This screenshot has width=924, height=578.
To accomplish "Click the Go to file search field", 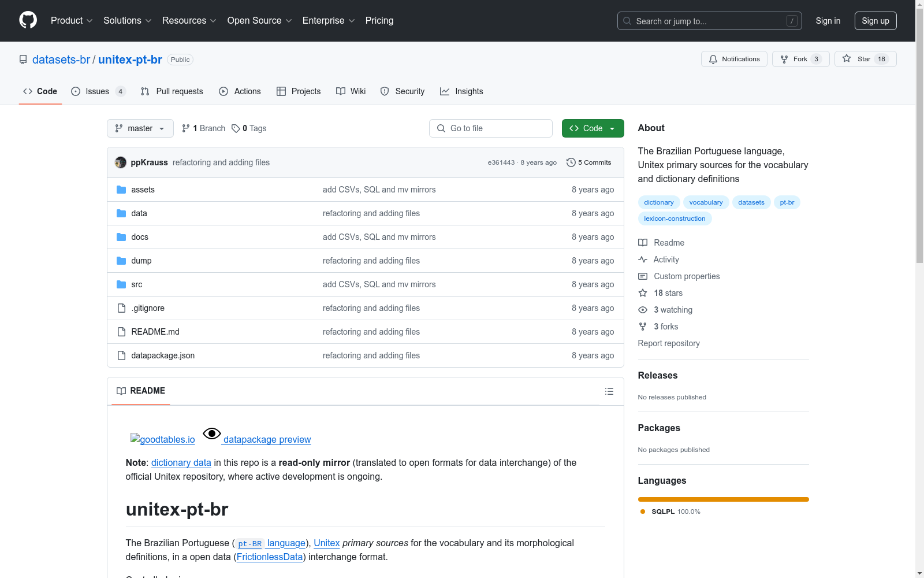I will click(491, 128).
